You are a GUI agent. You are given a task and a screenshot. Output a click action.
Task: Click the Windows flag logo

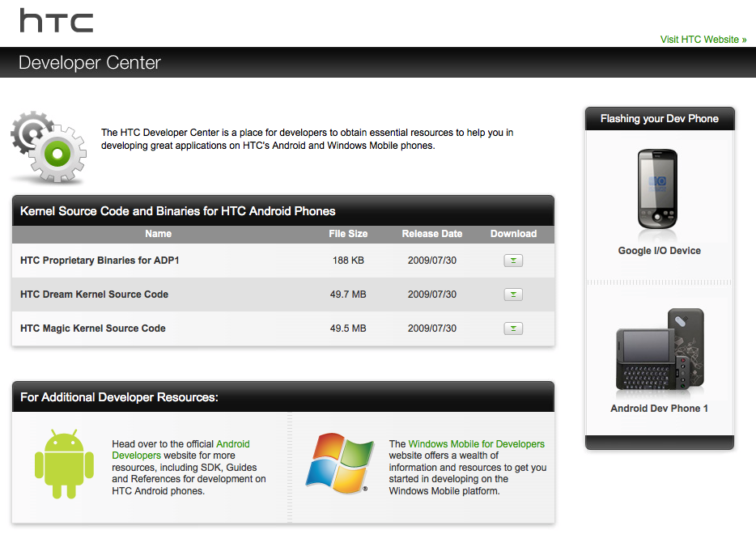(x=340, y=464)
